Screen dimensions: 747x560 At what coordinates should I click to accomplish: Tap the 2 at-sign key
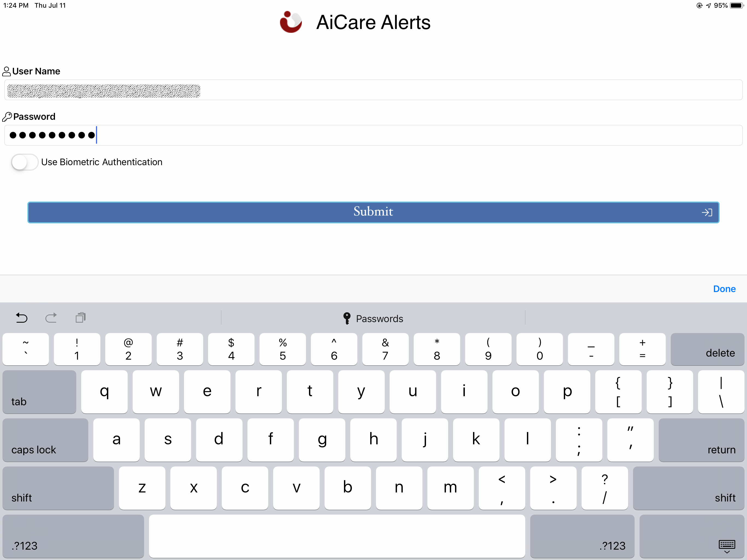pyautogui.click(x=128, y=349)
